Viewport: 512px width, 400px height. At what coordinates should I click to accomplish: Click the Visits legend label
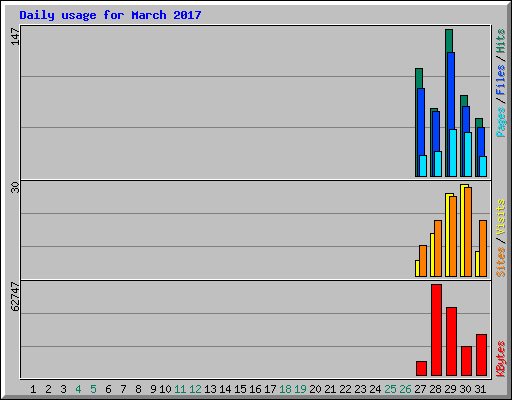tap(501, 217)
